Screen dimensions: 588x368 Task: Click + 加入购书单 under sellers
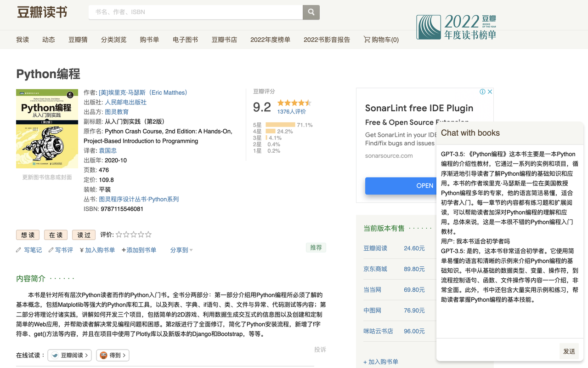click(x=381, y=362)
